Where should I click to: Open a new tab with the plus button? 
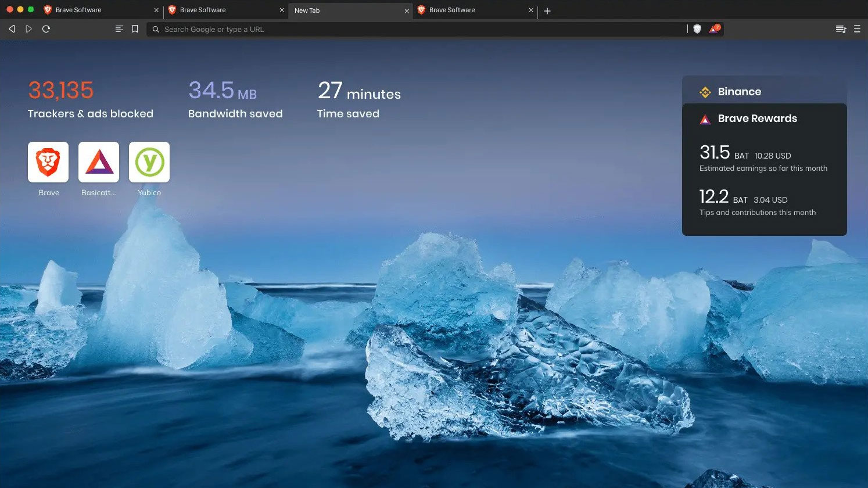coord(547,10)
